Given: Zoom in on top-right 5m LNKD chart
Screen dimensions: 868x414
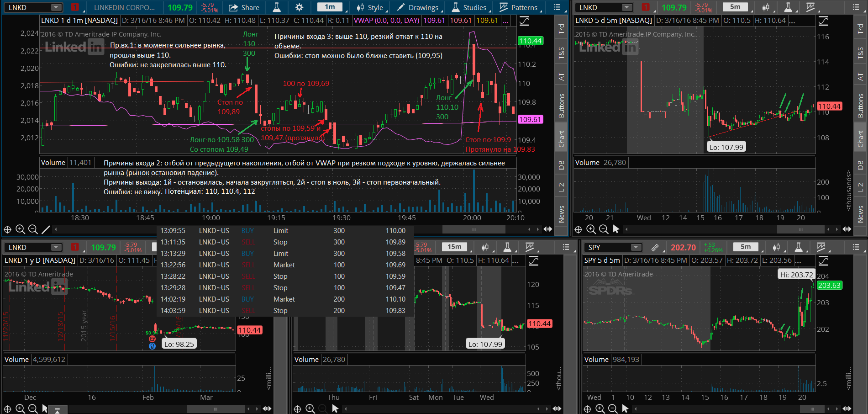Looking at the screenshot, I should click(591, 229).
